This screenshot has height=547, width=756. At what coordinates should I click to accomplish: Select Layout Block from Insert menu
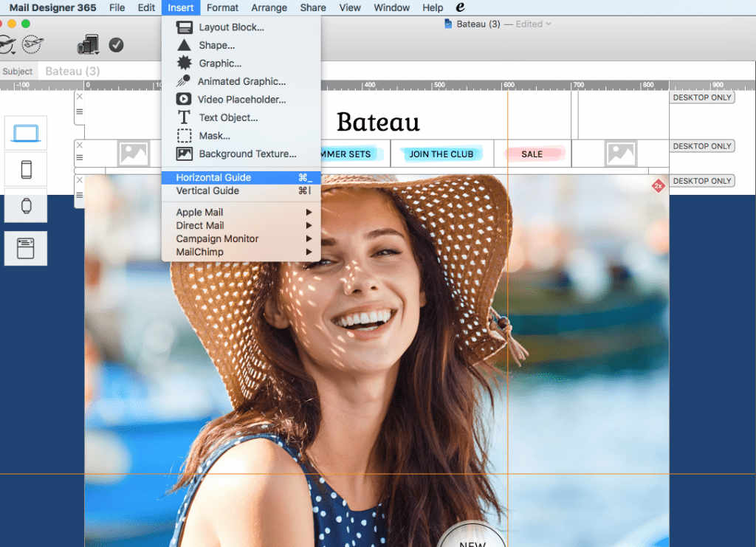(241, 27)
